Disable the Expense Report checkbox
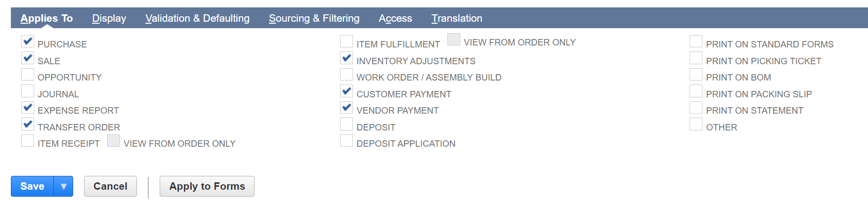Screen dimensions: 868x207 [x=28, y=108]
